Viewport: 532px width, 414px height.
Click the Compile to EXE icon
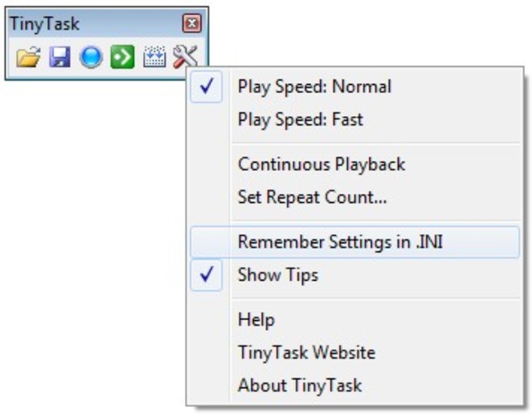coord(155,57)
